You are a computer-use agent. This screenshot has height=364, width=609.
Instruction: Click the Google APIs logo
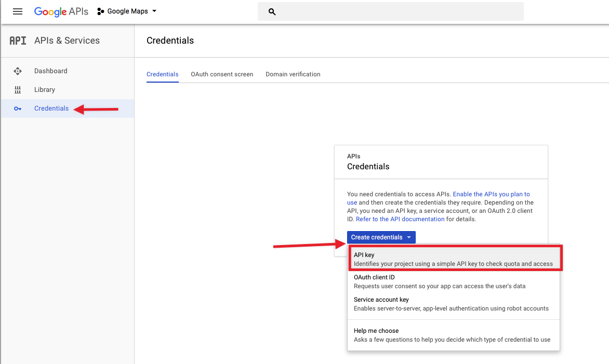point(61,11)
